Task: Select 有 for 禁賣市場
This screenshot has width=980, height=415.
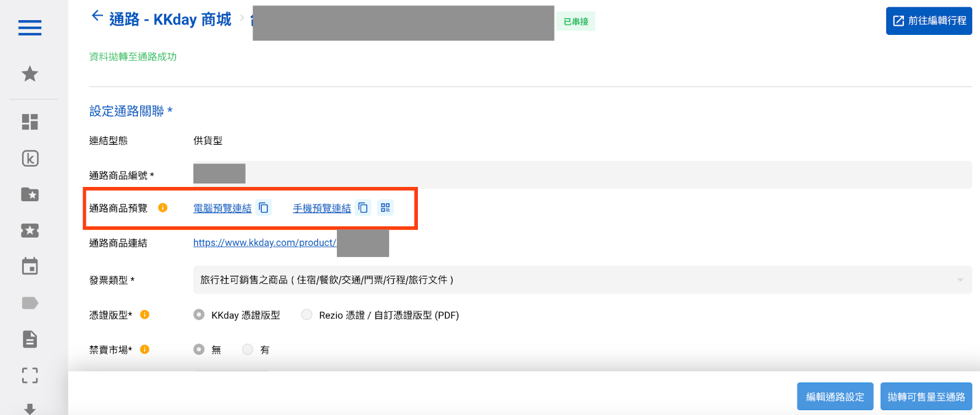Action: coord(247,349)
